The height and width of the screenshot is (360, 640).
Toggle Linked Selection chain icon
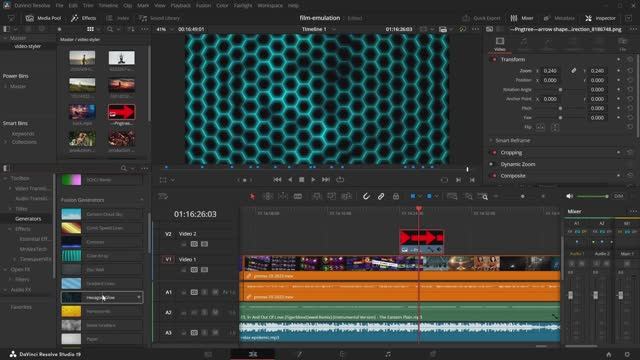click(381, 196)
